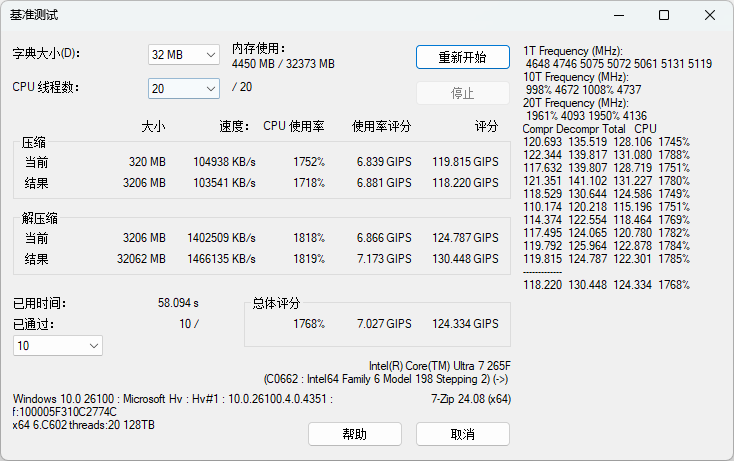Click the decompression result size 32062 MB

pyautogui.click(x=141, y=259)
